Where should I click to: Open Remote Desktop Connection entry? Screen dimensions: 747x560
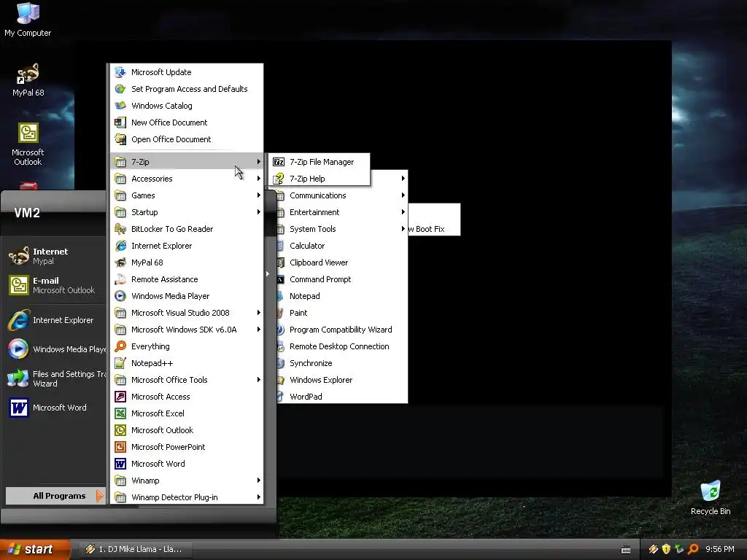pos(342,346)
